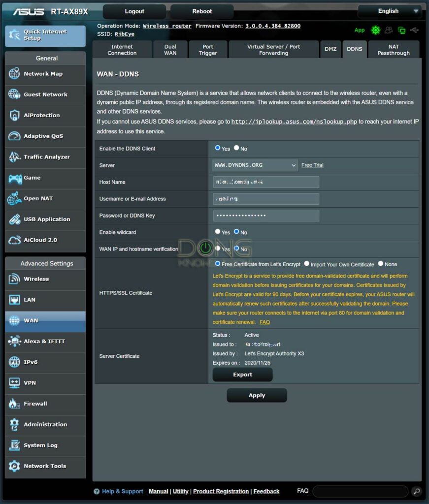Screen dimensions: 429x504
Task: Click the Wireless signal icon
Action: pos(14,279)
